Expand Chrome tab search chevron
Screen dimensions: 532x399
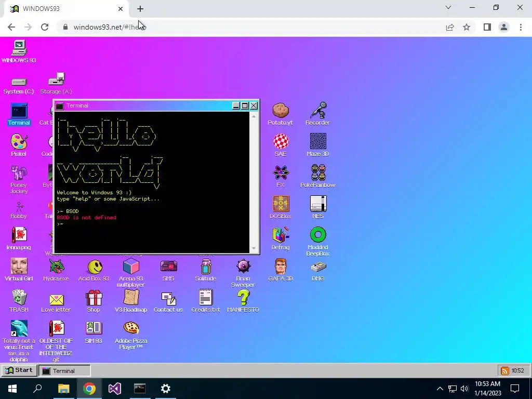(x=448, y=7)
